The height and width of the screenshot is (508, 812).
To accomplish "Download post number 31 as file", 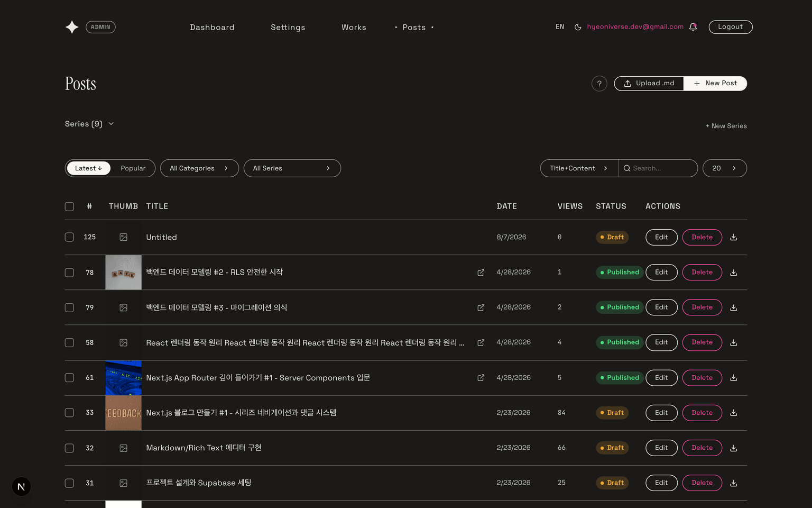I will 734,483.
